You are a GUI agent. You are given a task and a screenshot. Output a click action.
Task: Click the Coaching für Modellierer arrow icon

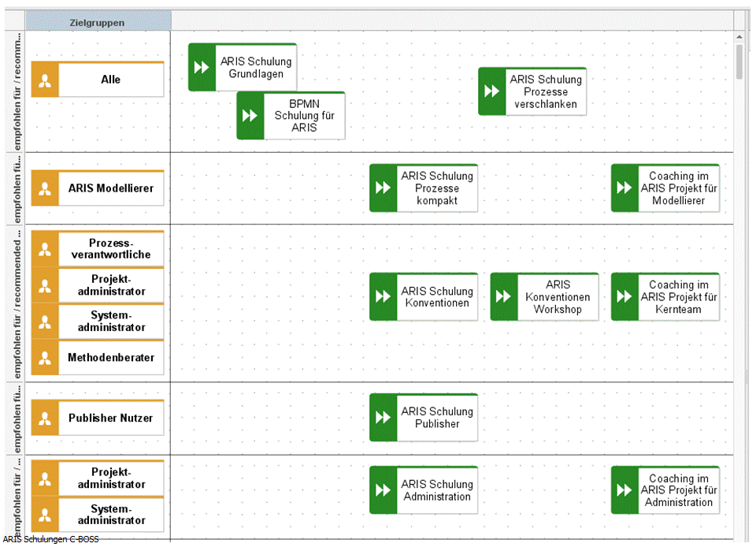[x=624, y=188]
